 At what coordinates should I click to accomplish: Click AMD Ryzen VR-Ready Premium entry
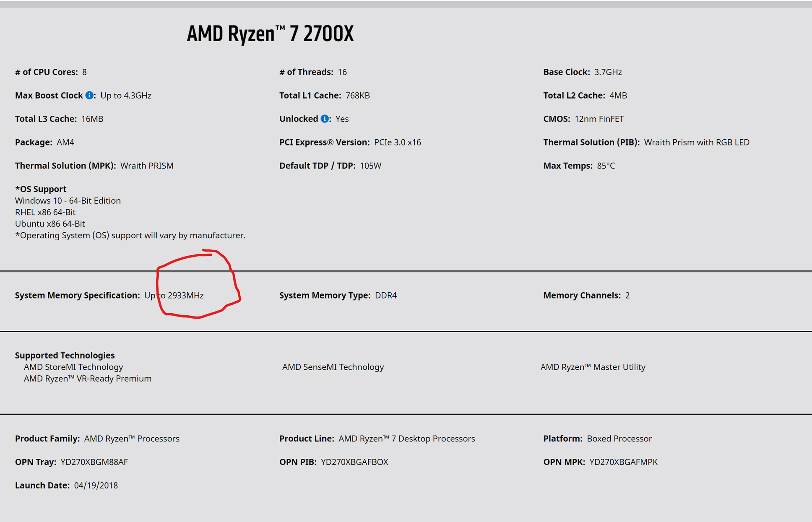[x=87, y=379]
